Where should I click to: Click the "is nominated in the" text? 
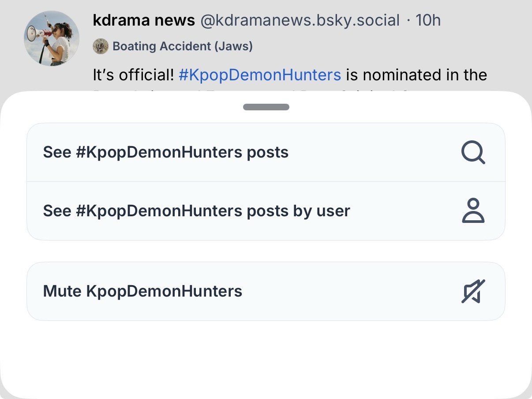pyautogui.click(x=416, y=75)
